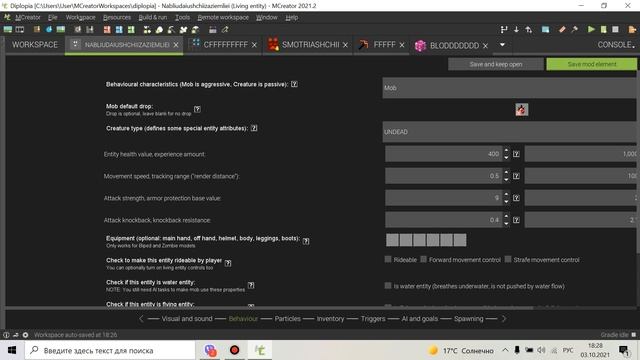This screenshot has width=640, height=360.
Task: Click the help icon beside rideable label
Action: click(228, 263)
